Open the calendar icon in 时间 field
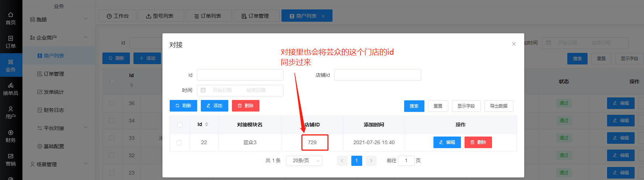This screenshot has width=644, height=180. point(203,90)
